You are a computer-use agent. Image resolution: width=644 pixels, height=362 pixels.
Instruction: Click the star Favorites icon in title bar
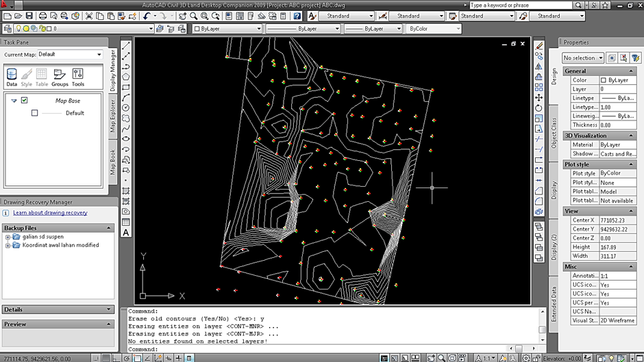pos(606,5)
